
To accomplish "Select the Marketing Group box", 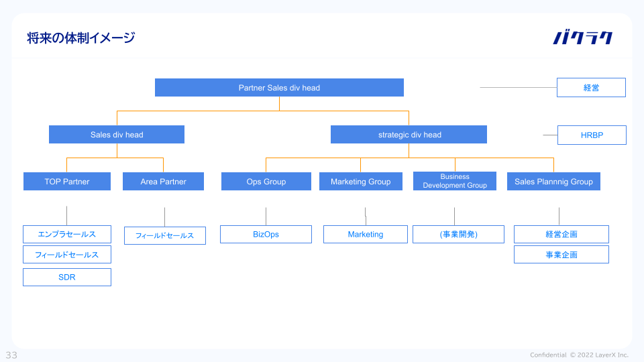I will point(361,182).
